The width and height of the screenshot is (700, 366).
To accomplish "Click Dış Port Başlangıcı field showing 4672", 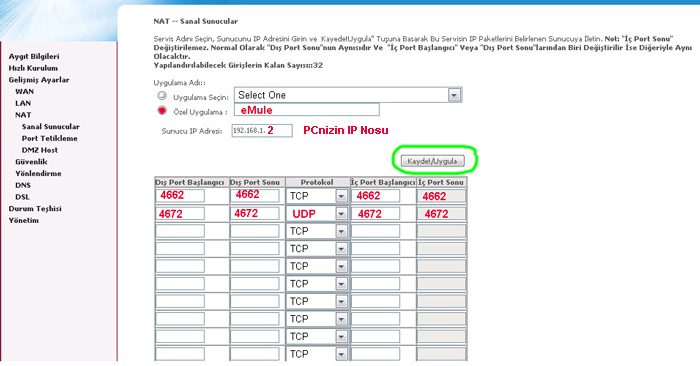I will coord(180,213).
